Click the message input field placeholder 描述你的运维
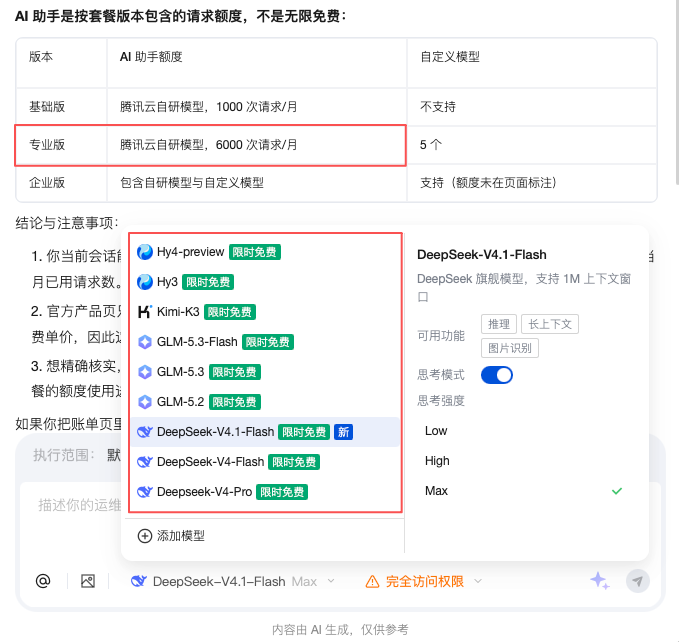 pyautogui.click(x=79, y=505)
